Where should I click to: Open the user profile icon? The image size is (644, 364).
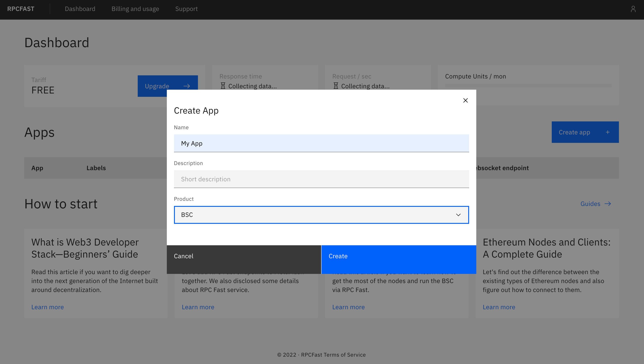tap(633, 9)
